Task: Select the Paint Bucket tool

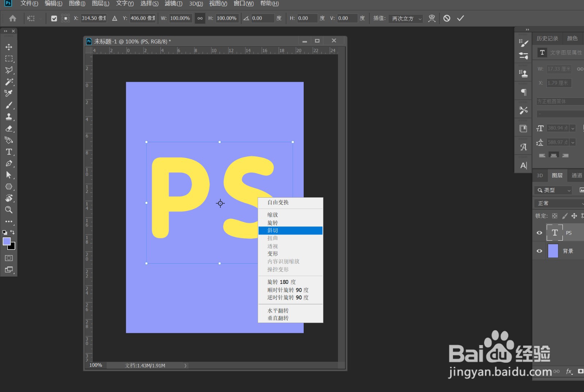Action: tap(9, 140)
